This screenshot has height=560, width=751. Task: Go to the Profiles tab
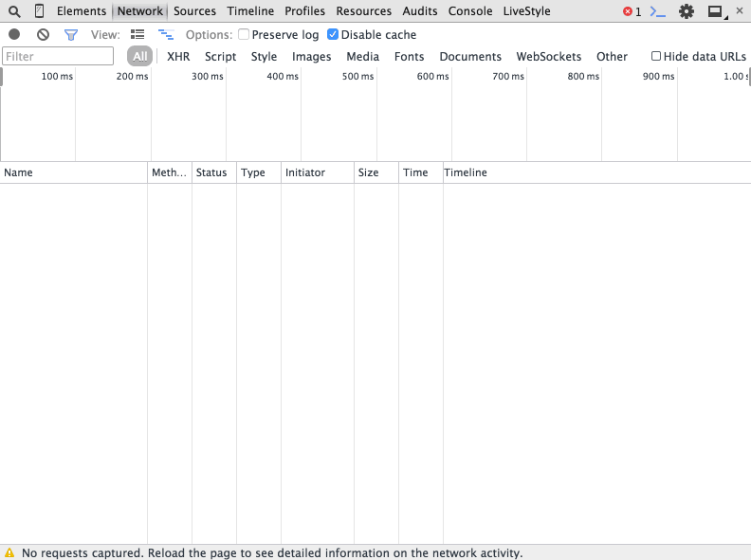(x=304, y=11)
